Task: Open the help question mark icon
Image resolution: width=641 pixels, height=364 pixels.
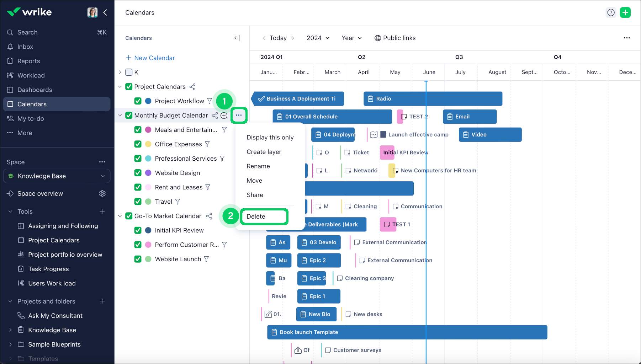Action: point(611,12)
